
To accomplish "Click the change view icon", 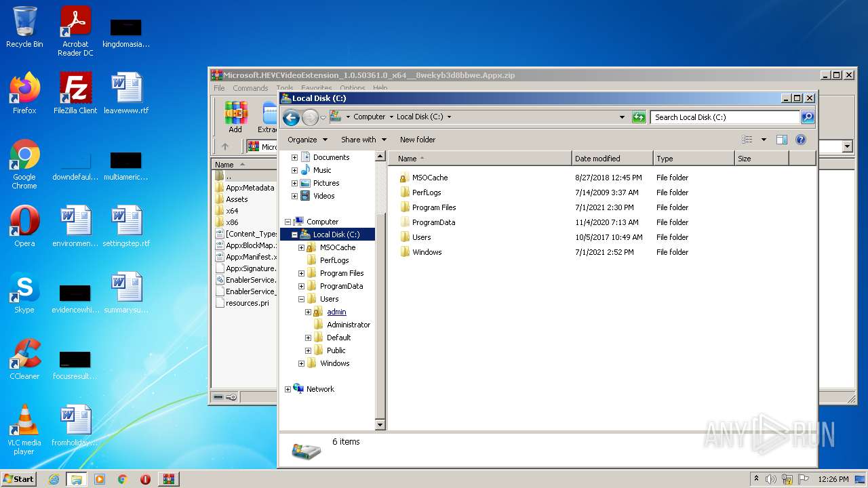I will 747,140.
